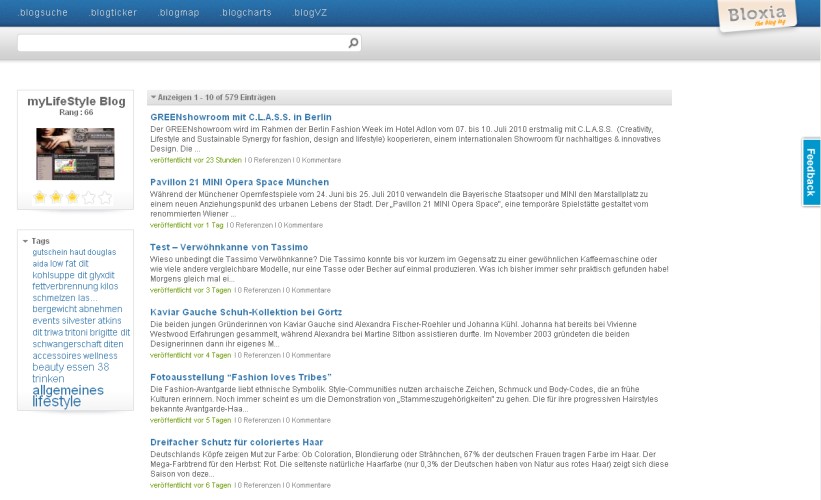The image size is (821, 500).
Task: Select the 'atkins' tag
Action: (109, 321)
